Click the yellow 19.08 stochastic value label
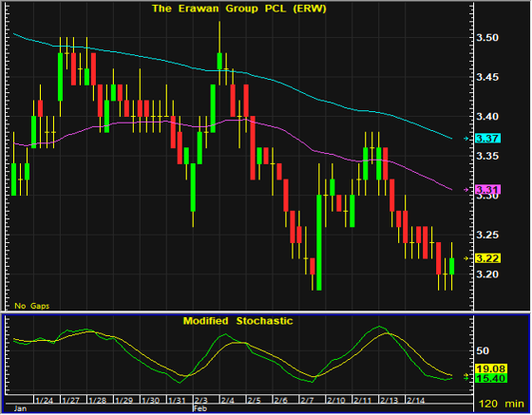Screen dimensions: 532x415 (x=491, y=368)
